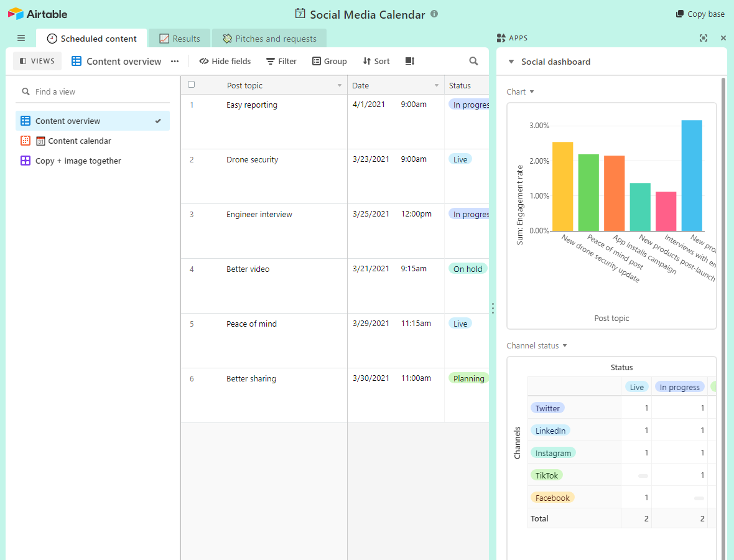Open the Channel status dropdown
This screenshot has height=560, width=734.
(565, 345)
